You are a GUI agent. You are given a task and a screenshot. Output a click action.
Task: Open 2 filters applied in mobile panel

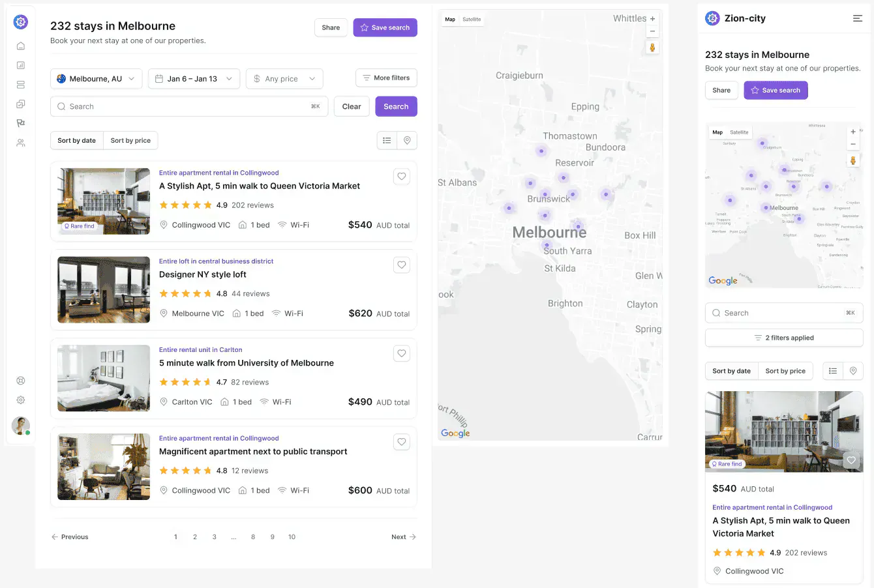(x=784, y=338)
